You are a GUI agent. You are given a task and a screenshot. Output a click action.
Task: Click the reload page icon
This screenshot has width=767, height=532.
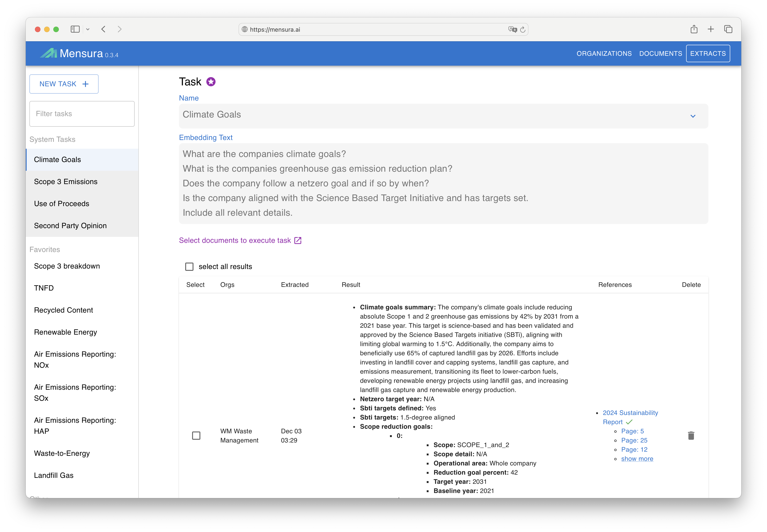pyautogui.click(x=523, y=30)
